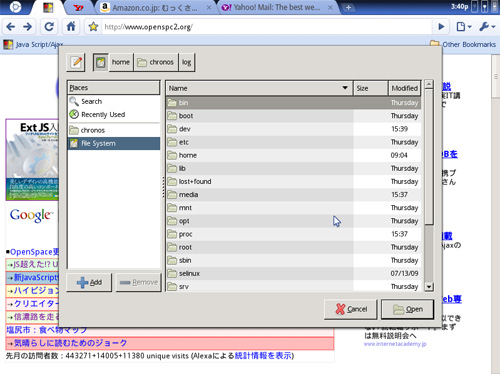Switch to the Yahoo Japan pinned tab
This screenshot has height=374, width=500.
tap(79, 7)
